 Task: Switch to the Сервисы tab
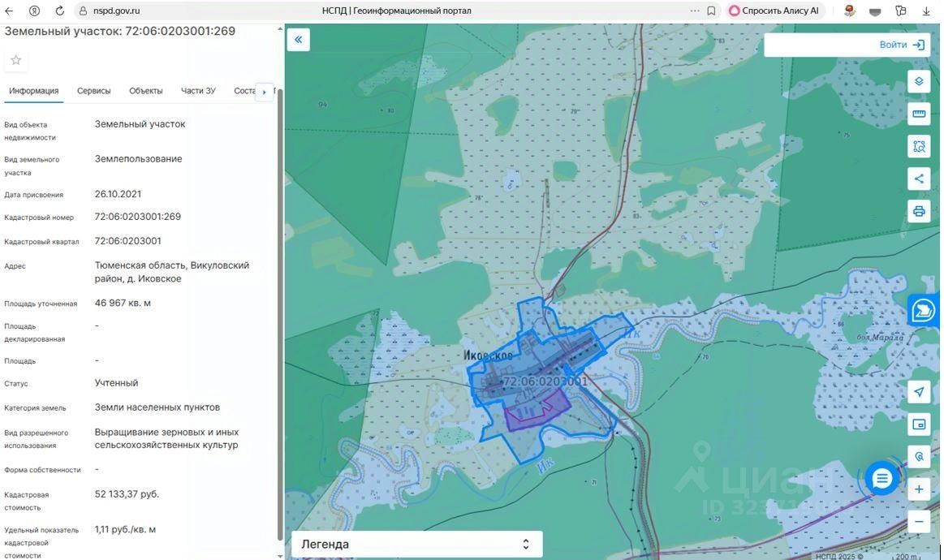(x=93, y=91)
